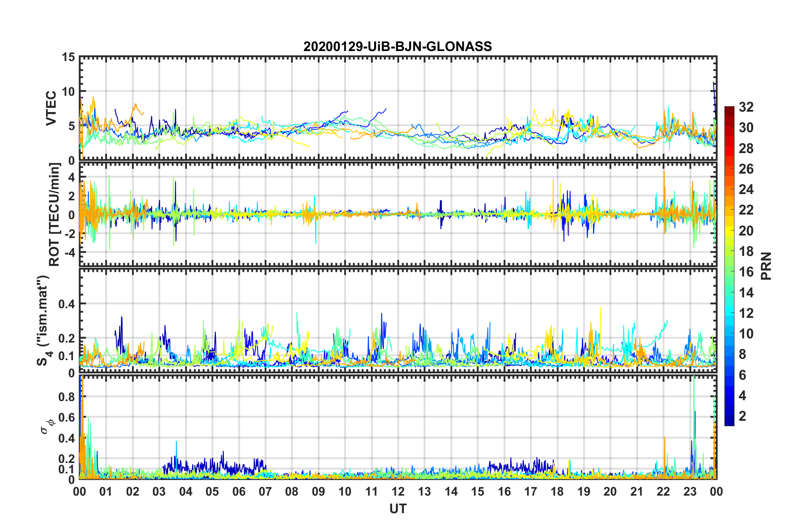Viewport: 796px width, 532px height.
Task: Select the ROT [TECU/min] axis label
Action: [54, 215]
